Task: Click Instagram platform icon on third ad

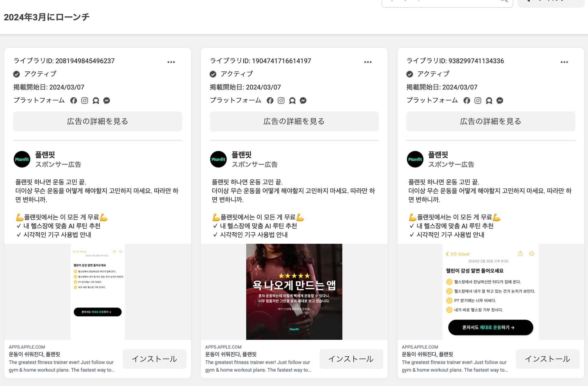Action: click(478, 101)
